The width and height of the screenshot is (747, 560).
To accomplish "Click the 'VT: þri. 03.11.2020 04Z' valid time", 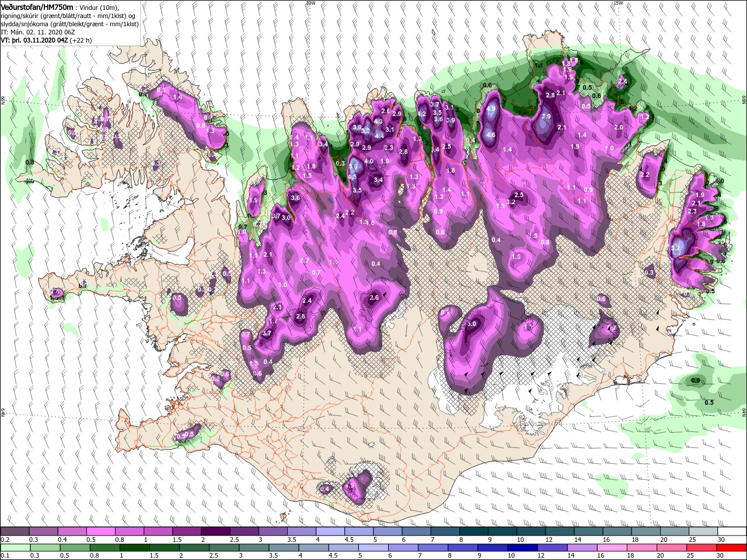I will pos(34,40).
